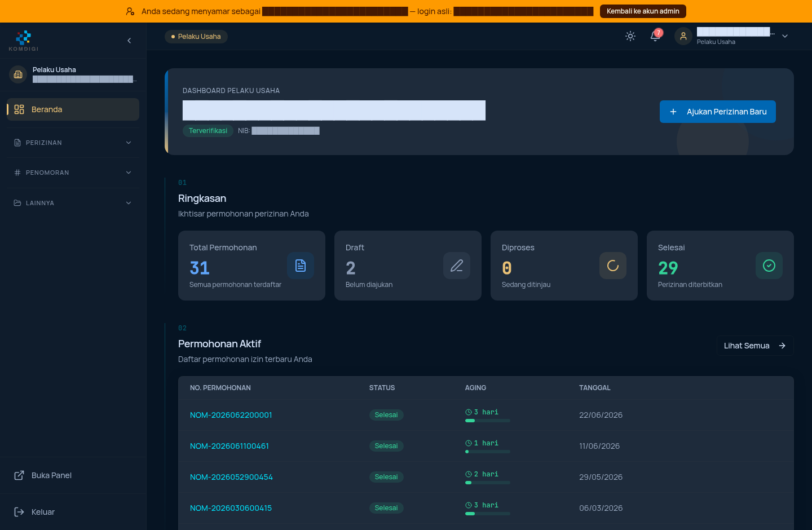
Task: Click the Terverifikasi status badge
Action: [208, 131]
